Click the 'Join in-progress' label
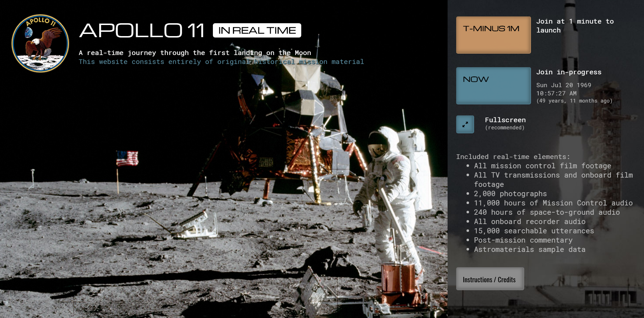The height and width of the screenshot is (318, 644). (569, 72)
